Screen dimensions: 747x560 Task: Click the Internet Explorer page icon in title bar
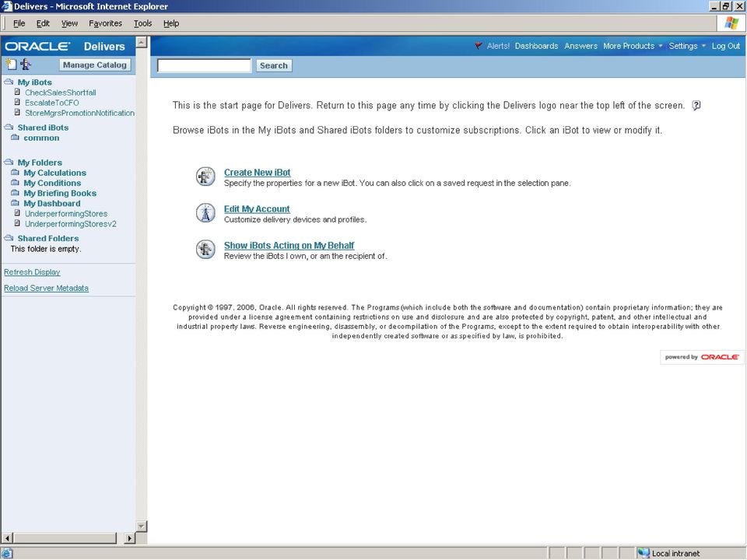pyautogui.click(x=7, y=6)
